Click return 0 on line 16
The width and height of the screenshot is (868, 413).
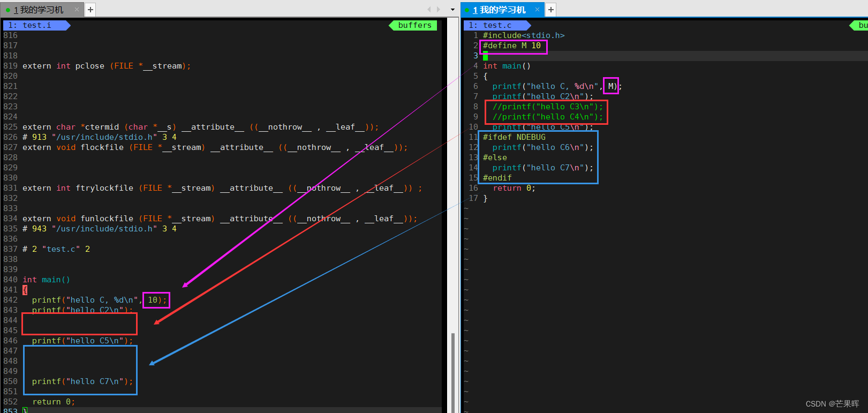pyautogui.click(x=514, y=188)
